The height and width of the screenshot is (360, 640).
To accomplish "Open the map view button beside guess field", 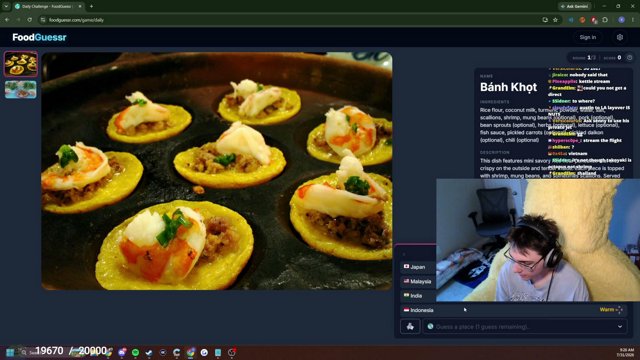I will [410, 327].
